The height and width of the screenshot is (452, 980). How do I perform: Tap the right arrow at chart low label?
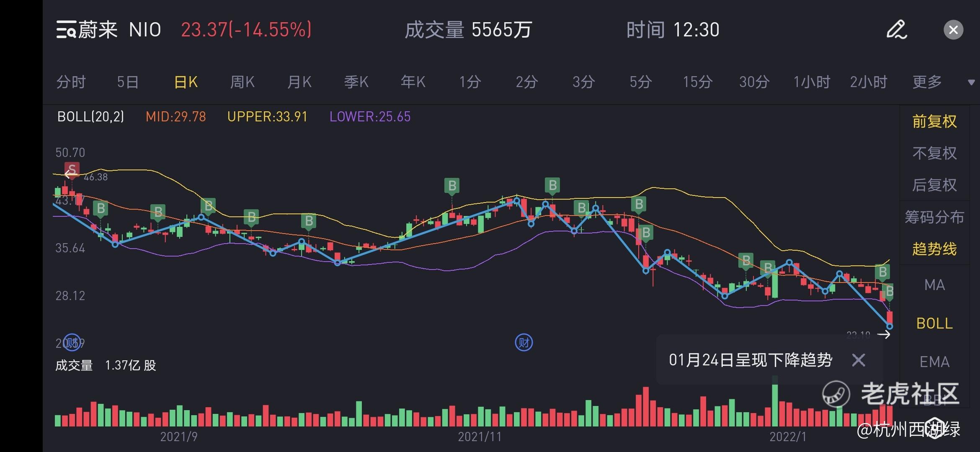(884, 334)
